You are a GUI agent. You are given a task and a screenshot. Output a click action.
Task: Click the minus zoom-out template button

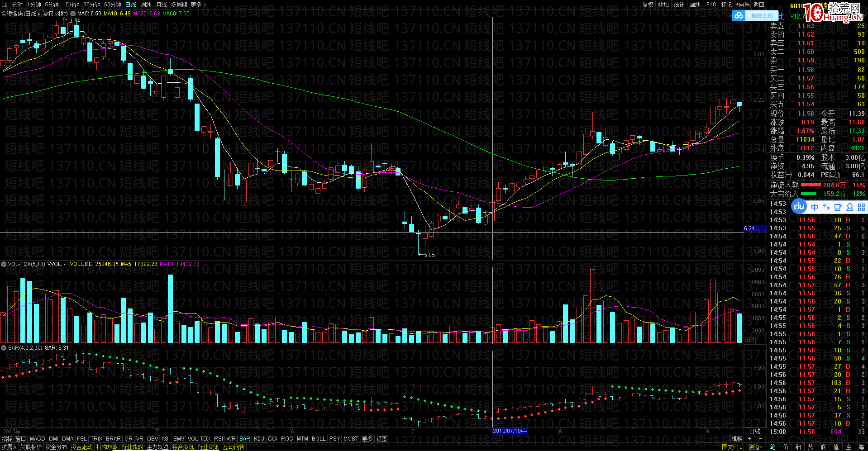coord(760,439)
